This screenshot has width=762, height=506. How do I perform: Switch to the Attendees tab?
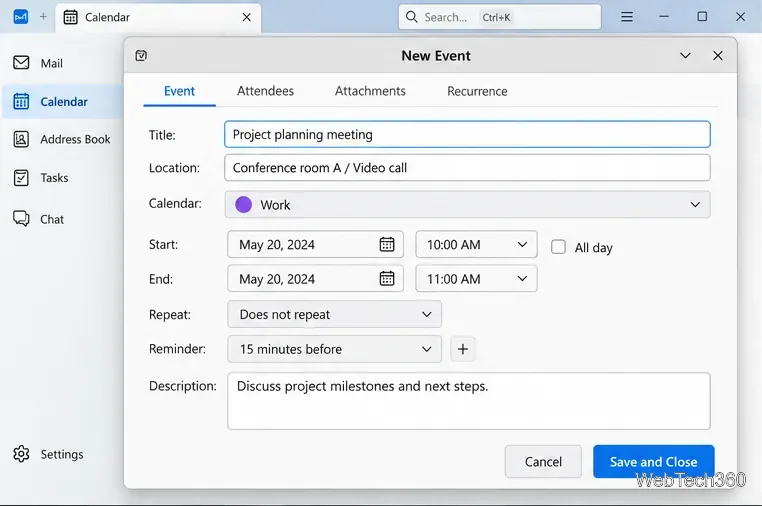click(265, 91)
